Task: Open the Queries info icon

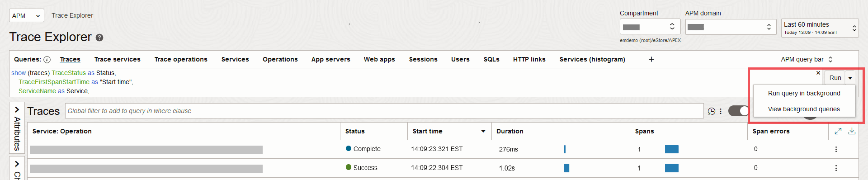Action: point(47,60)
